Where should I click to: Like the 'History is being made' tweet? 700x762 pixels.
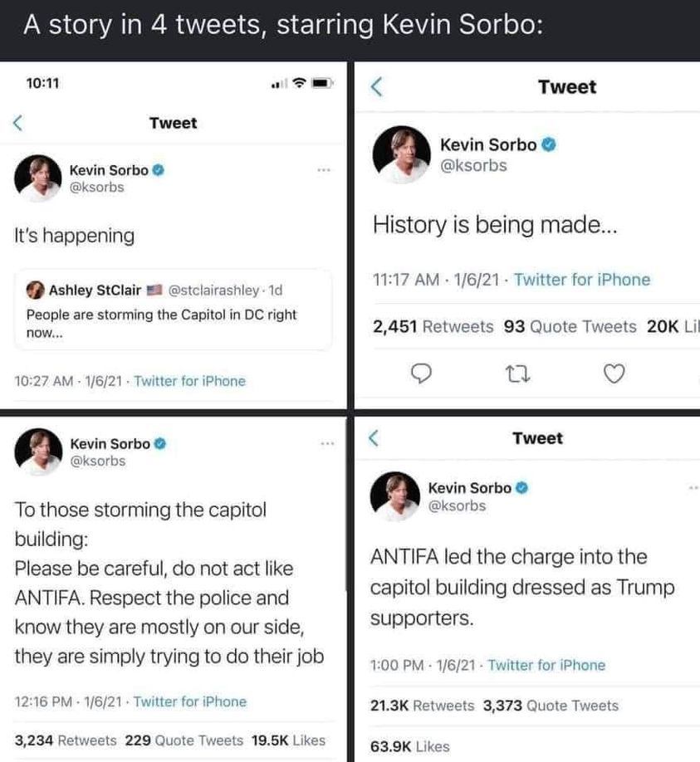(612, 376)
